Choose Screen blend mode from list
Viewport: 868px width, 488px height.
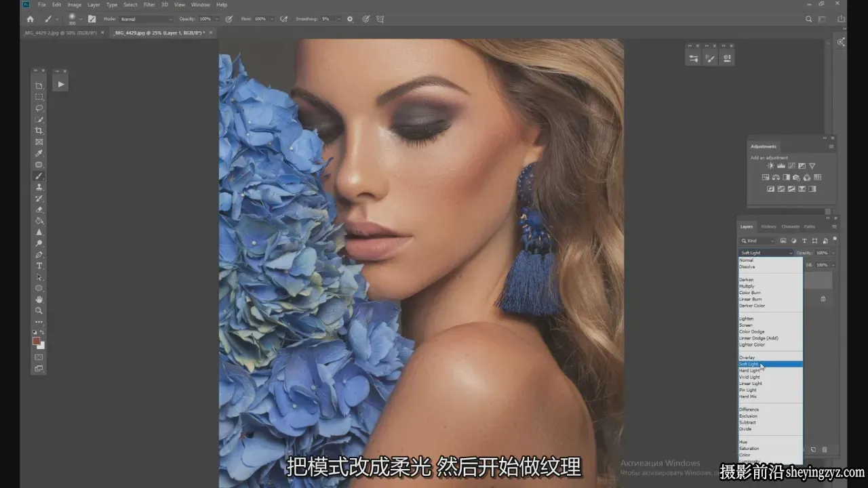pos(770,325)
